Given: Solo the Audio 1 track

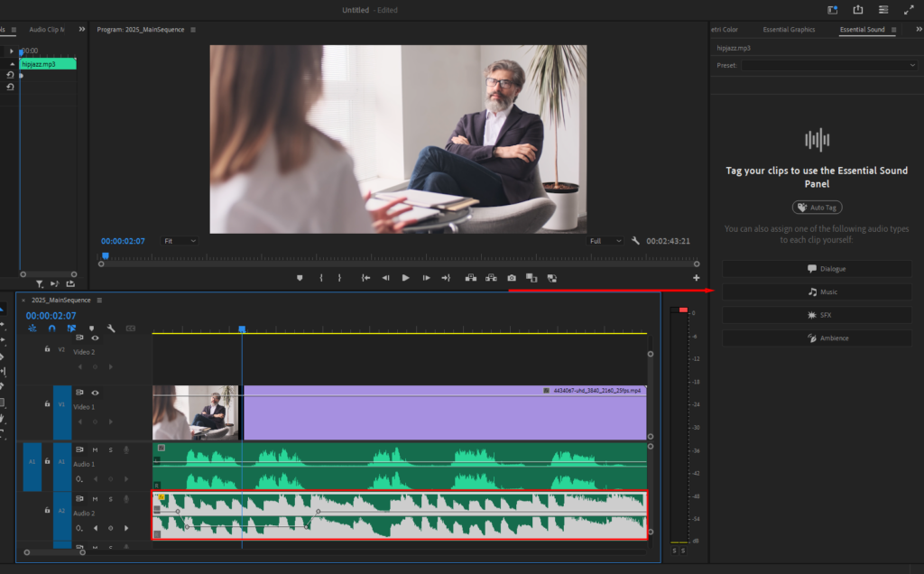Looking at the screenshot, I should coord(110,449).
